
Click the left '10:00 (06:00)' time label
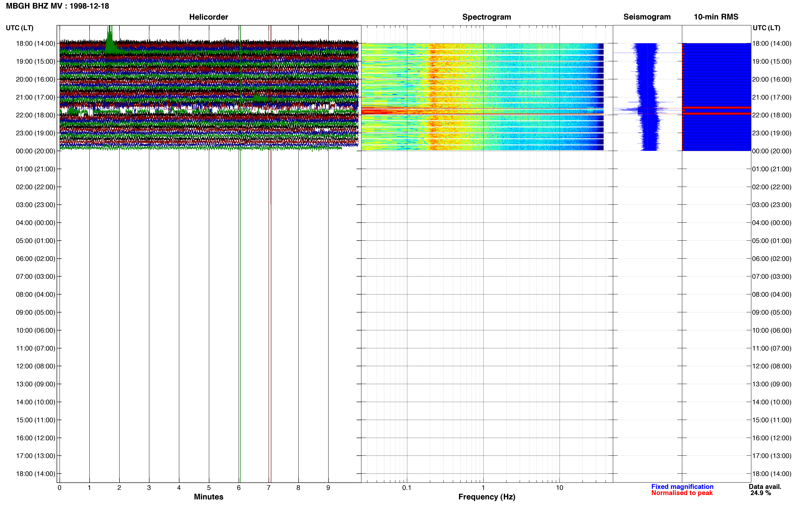pyautogui.click(x=36, y=330)
